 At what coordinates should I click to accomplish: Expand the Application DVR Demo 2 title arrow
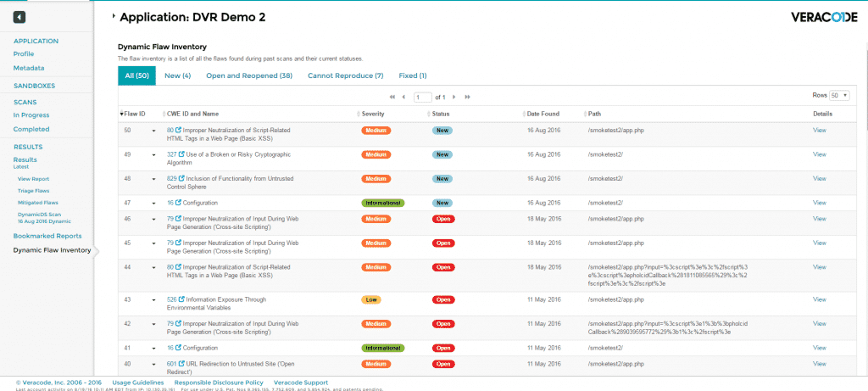[x=114, y=17]
